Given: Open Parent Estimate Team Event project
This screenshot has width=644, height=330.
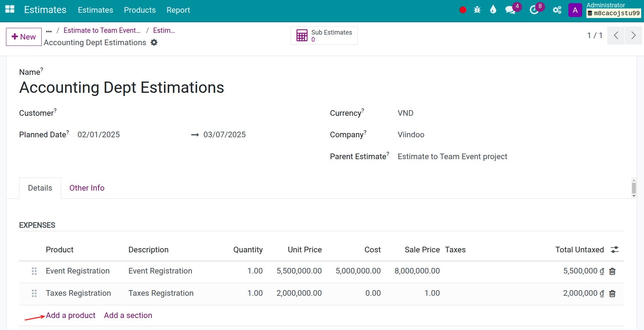Looking at the screenshot, I should (x=452, y=156).
